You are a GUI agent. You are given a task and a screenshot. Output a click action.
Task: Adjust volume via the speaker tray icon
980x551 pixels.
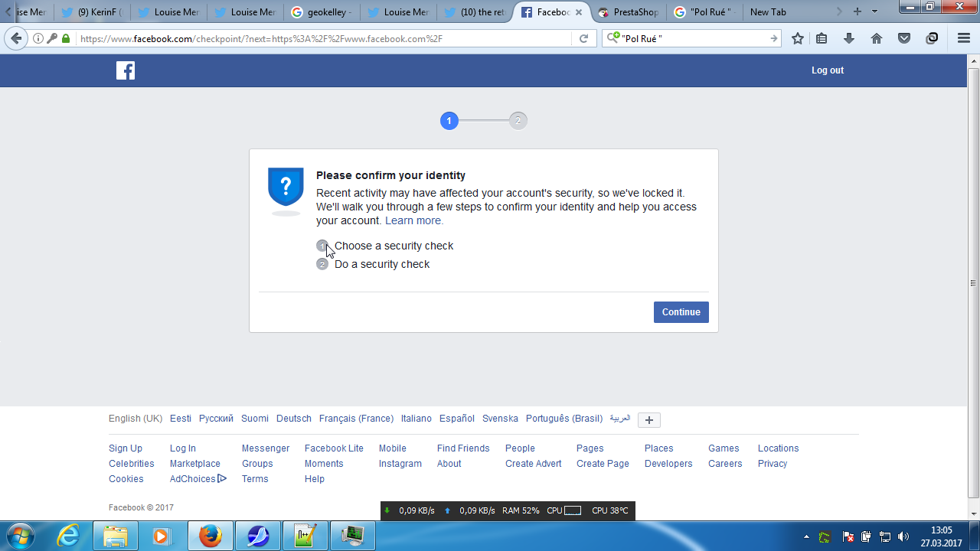pos(903,536)
